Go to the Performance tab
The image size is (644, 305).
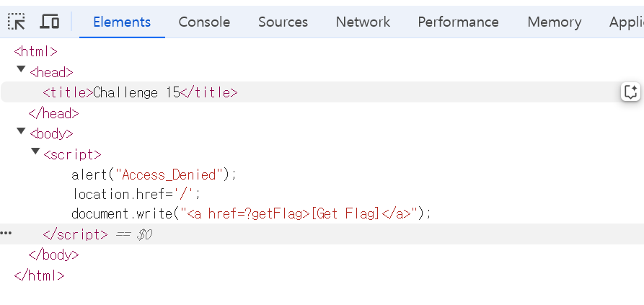(459, 22)
